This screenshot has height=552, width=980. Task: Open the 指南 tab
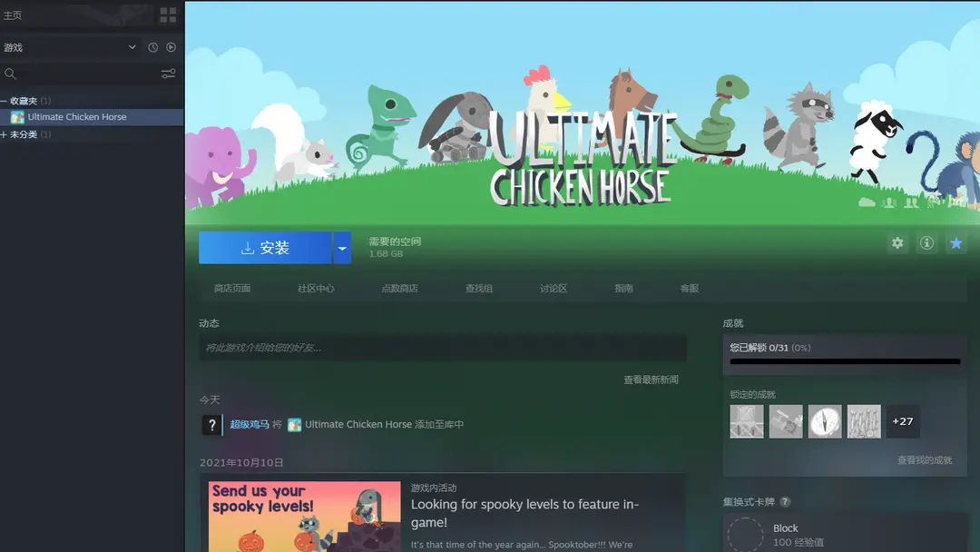pyautogui.click(x=623, y=288)
